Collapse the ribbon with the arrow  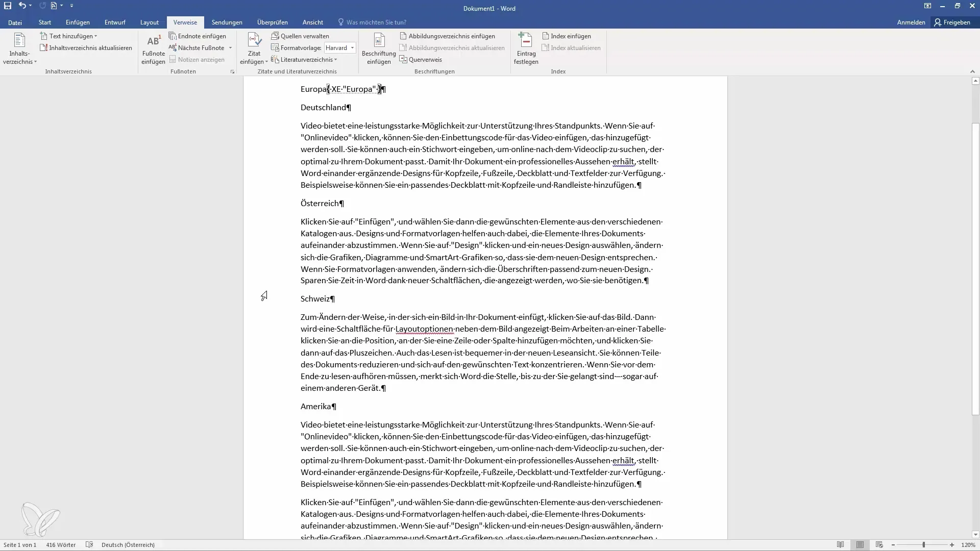[x=972, y=71]
